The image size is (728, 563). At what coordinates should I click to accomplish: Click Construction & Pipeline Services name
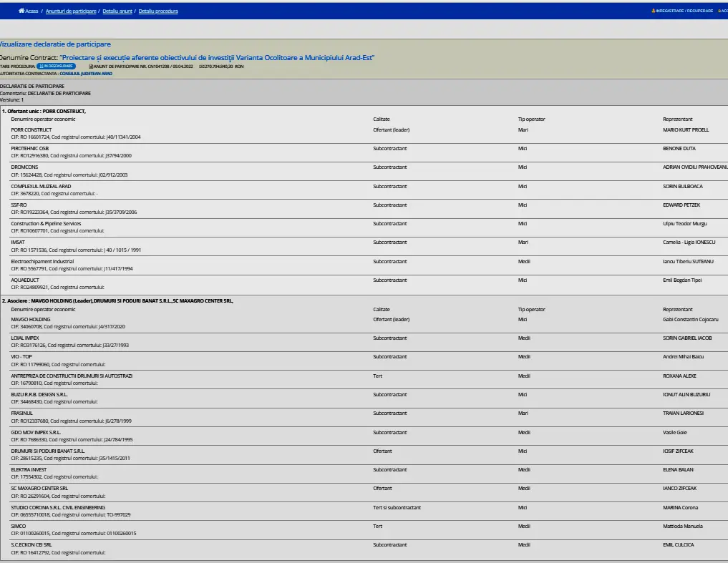tap(46, 223)
